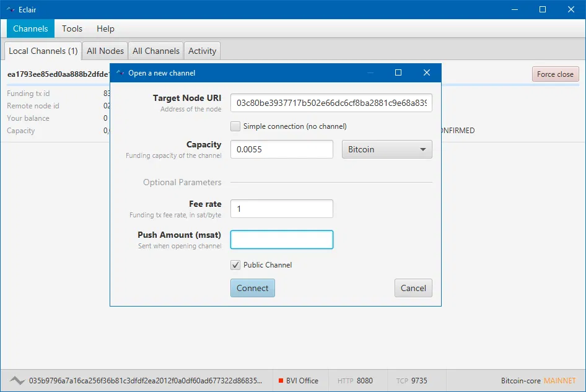Open the Bitcoin unit dropdown

[387, 149]
